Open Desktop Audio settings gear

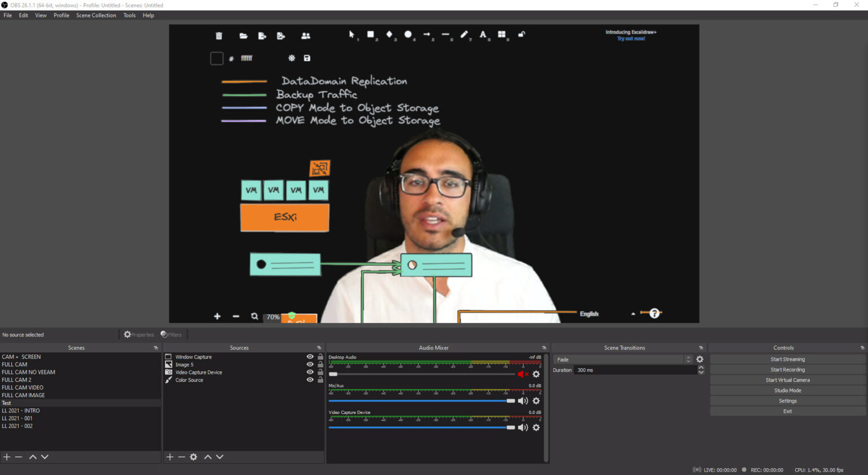[536, 374]
